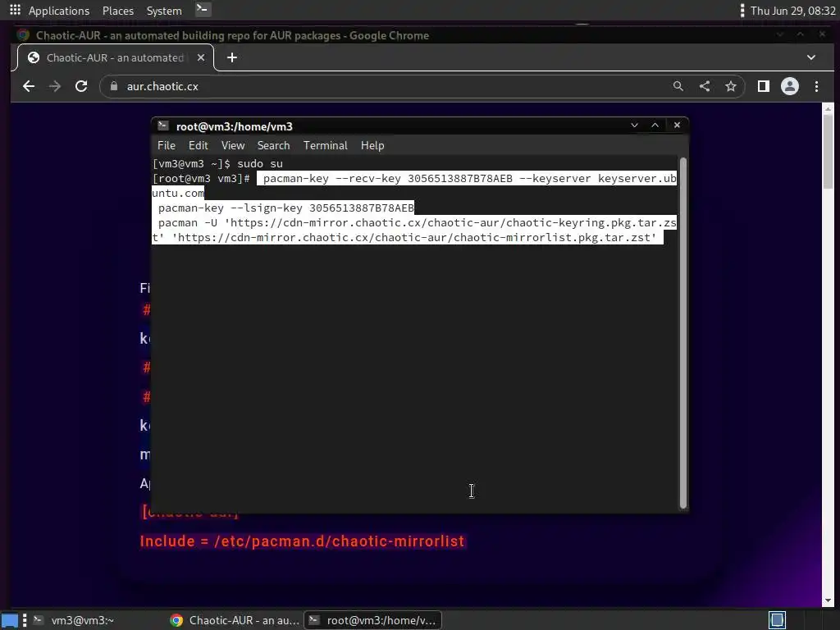Viewport: 840px width, 630px height.
Task: Go back in Chrome
Action: (29, 86)
